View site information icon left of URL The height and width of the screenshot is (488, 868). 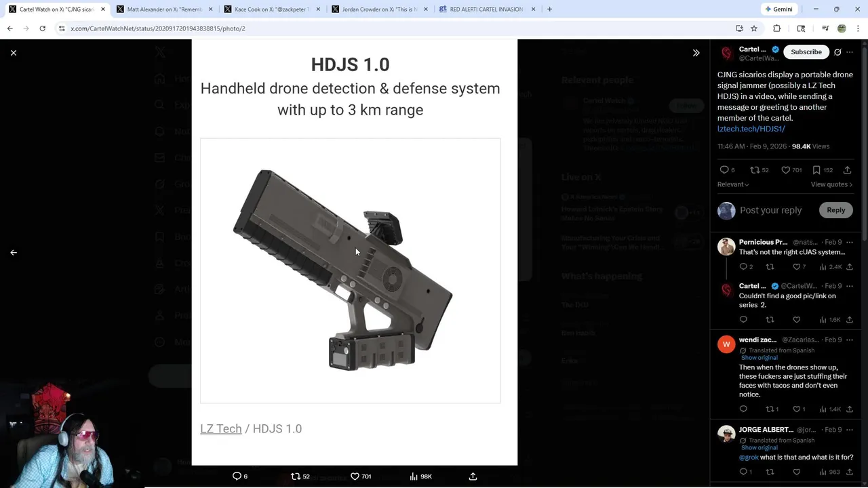(61, 28)
